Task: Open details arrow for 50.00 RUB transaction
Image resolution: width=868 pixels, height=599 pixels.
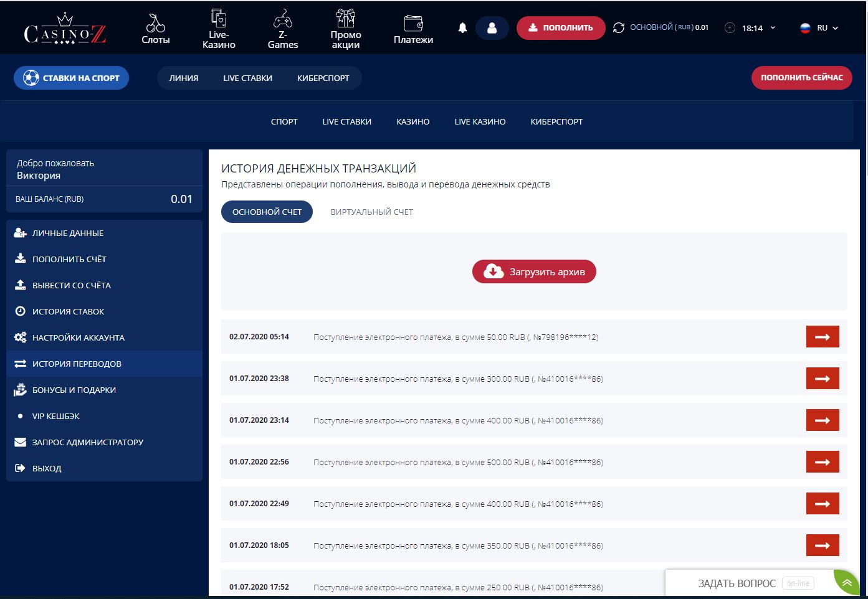Action: point(823,337)
